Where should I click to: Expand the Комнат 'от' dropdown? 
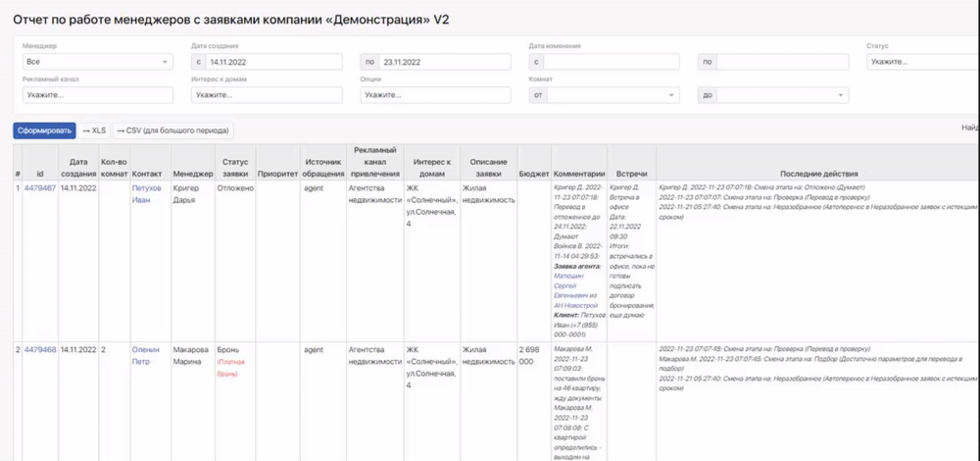click(604, 95)
